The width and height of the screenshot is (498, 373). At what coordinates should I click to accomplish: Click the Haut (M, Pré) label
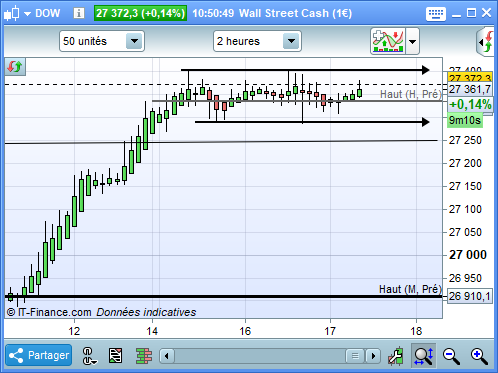tap(410, 289)
